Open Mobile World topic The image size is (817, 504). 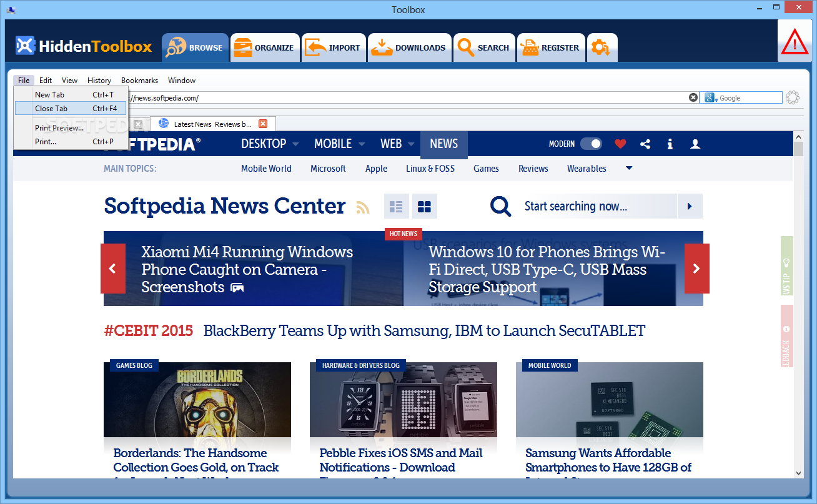point(266,169)
